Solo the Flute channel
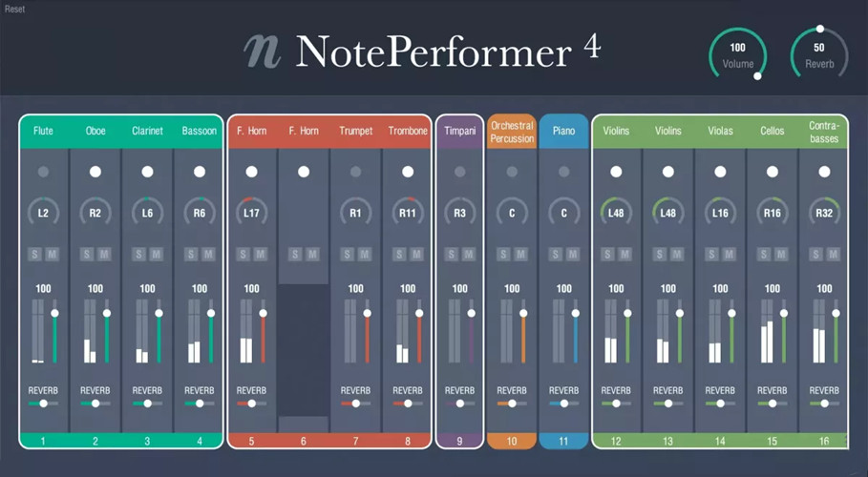This screenshot has width=868, height=477. point(35,254)
